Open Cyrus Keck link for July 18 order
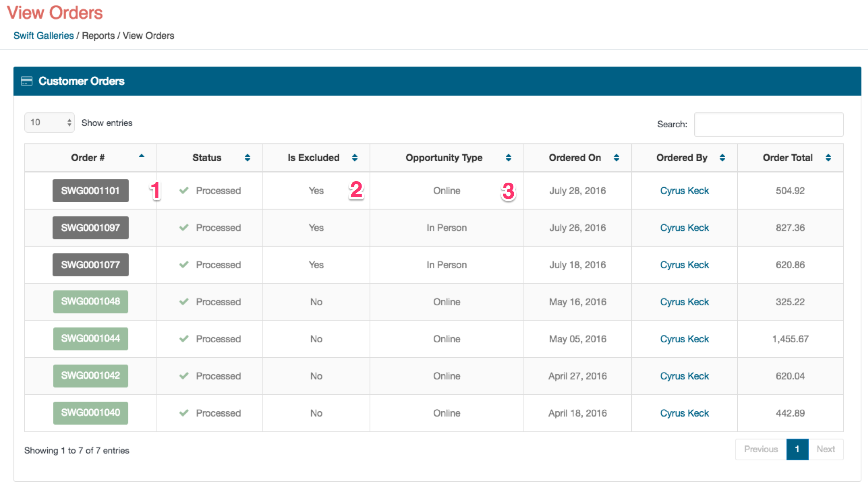The image size is (868, 489). [684, 265]
